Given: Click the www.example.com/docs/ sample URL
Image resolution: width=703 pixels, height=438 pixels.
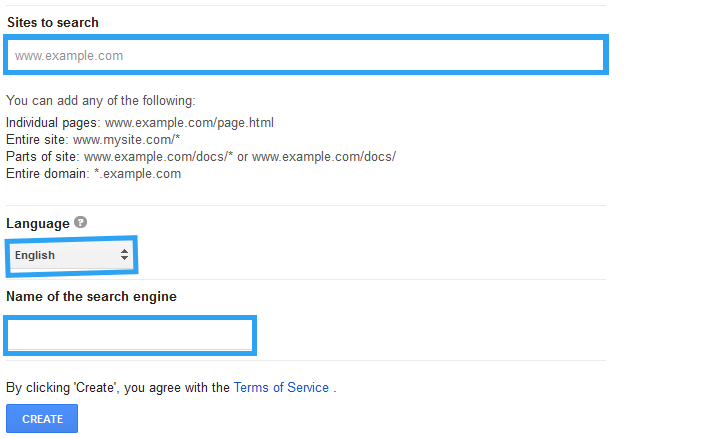Looking at the screenshot, I should [x=324, y=156].
